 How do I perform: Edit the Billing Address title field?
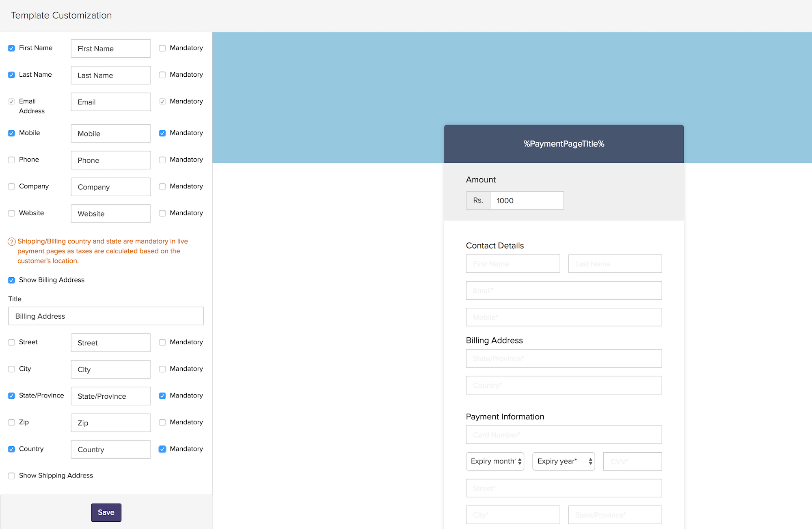point(106,316)
